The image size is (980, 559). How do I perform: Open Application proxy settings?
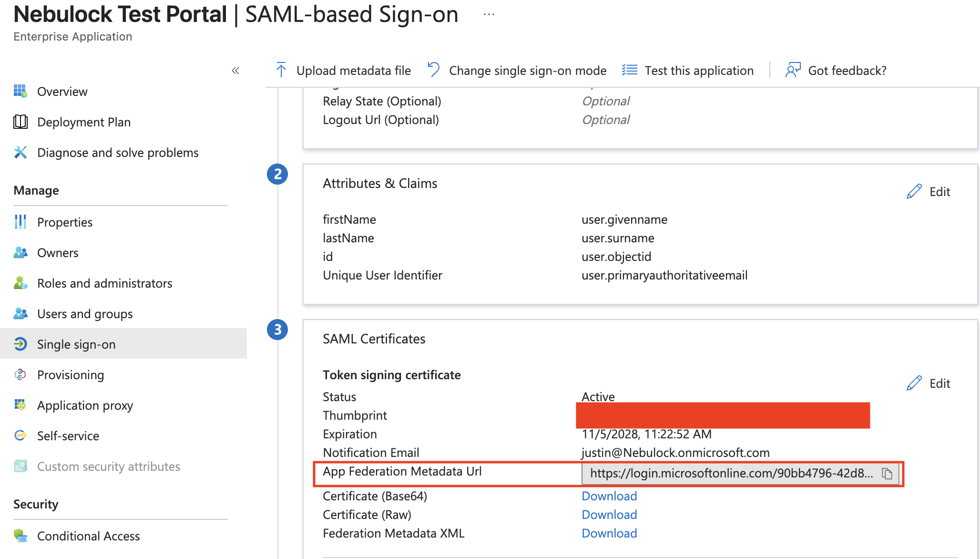84,405
